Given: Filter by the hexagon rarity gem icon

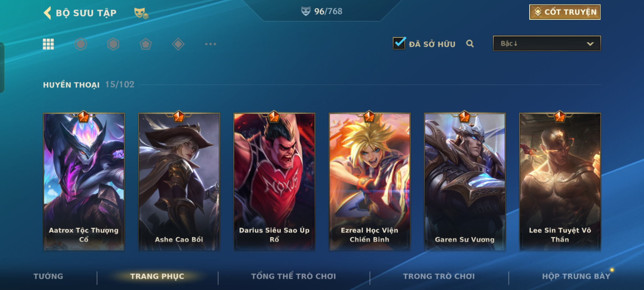Looking at the screenshot, I should [113, 44].
